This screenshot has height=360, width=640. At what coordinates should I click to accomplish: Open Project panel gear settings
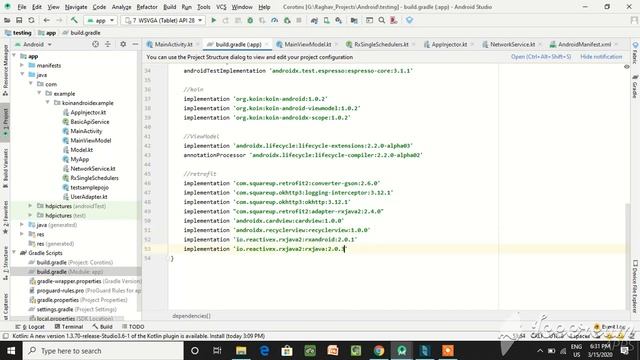click(123, 44)
